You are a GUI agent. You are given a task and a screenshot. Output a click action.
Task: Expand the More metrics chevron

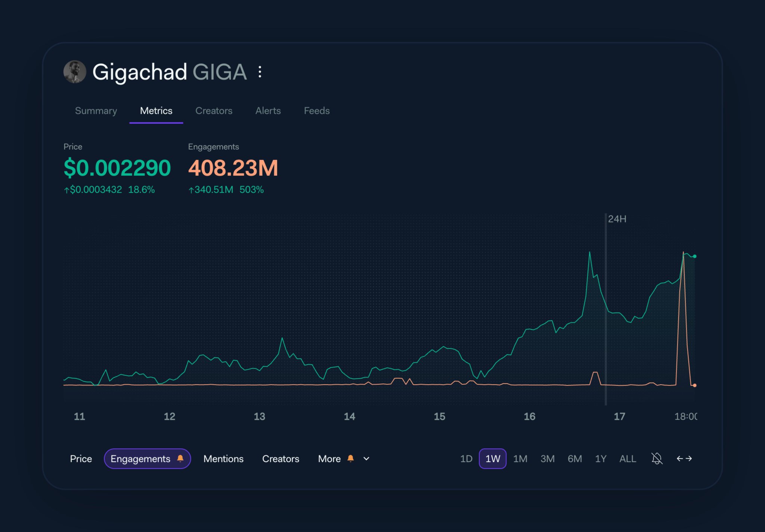366,459
